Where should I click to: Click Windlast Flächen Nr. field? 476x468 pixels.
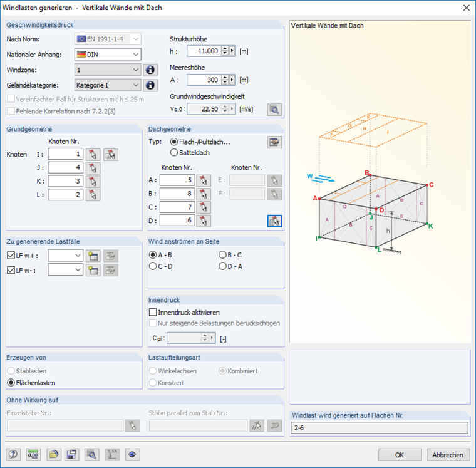380,428
